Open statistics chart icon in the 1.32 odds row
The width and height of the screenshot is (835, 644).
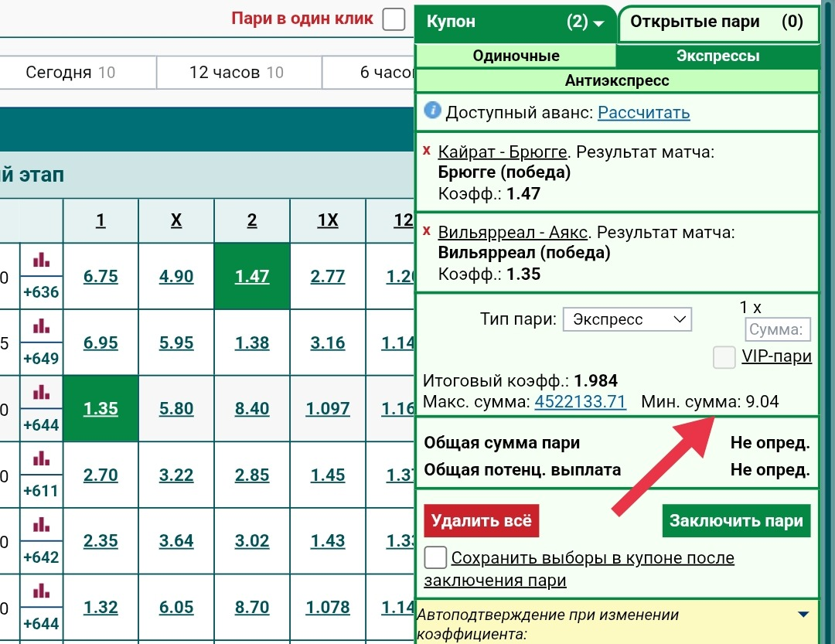click(x=41, y=591)
